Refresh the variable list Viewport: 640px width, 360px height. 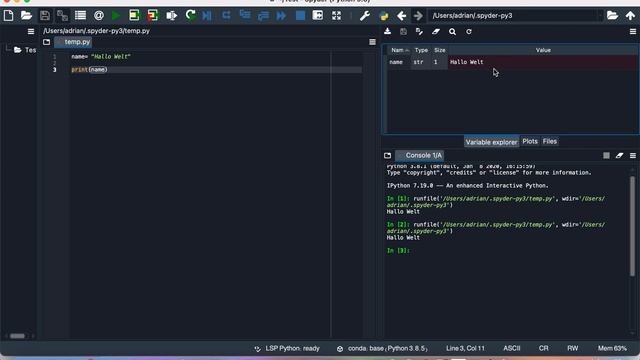click(x=469, y=31)
